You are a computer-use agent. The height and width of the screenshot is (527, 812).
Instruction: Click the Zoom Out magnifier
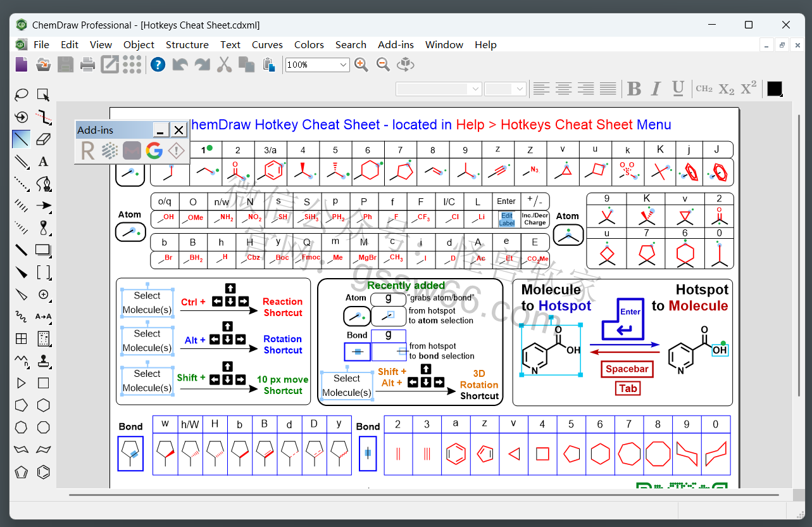pyautogui.click(x=383, y=65)
